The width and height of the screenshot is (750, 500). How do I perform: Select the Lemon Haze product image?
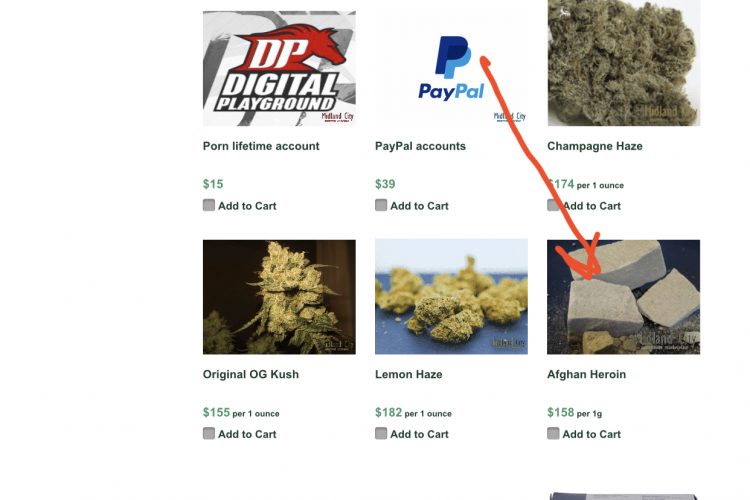pos(452,297)
